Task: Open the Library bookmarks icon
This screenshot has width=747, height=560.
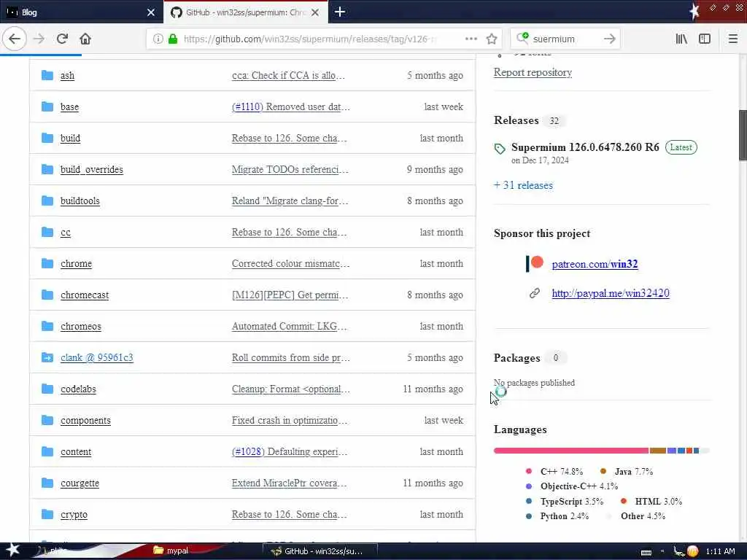Action: tap(681, 39)
